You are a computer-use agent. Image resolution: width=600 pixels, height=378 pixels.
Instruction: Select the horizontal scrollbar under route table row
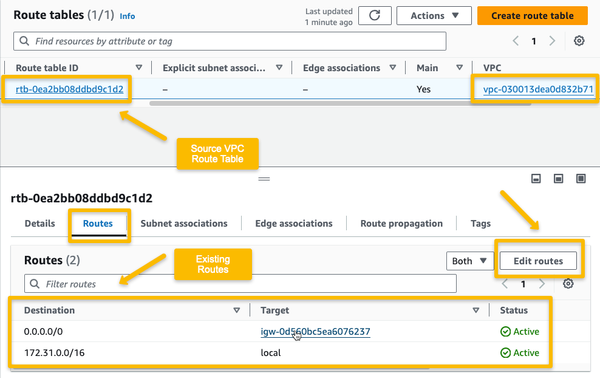pyautogui.click(x=340, y=103)
